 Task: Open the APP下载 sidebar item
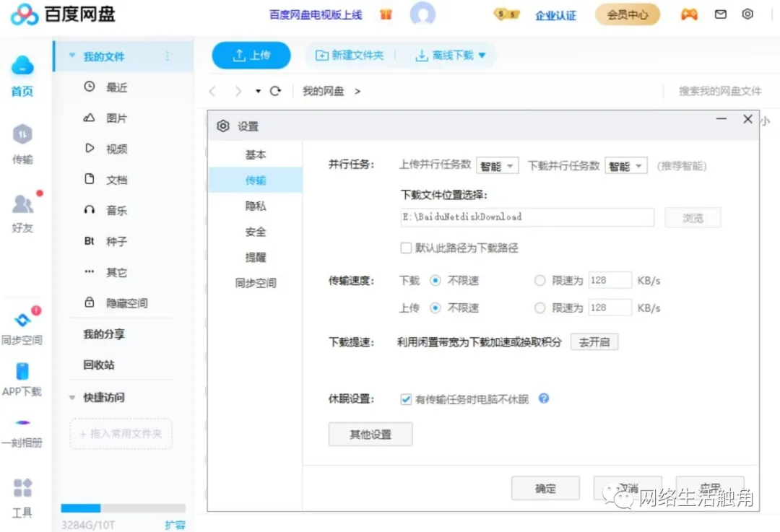tap(23, 380)
